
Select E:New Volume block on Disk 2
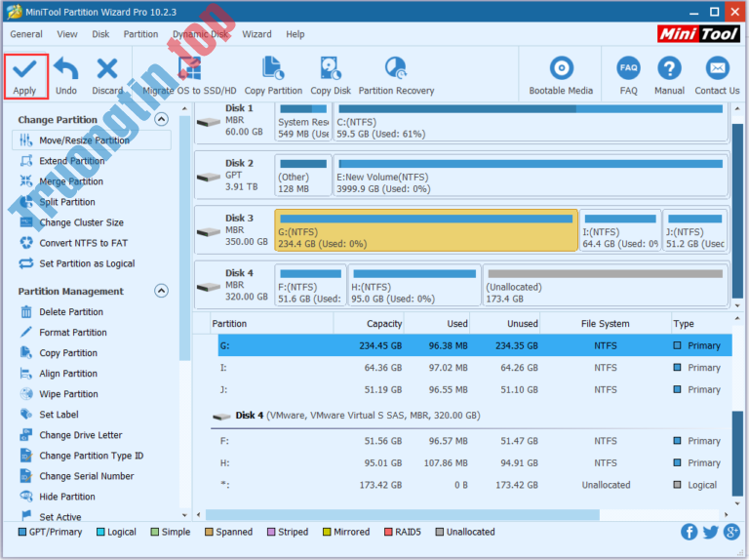(531, 176)
